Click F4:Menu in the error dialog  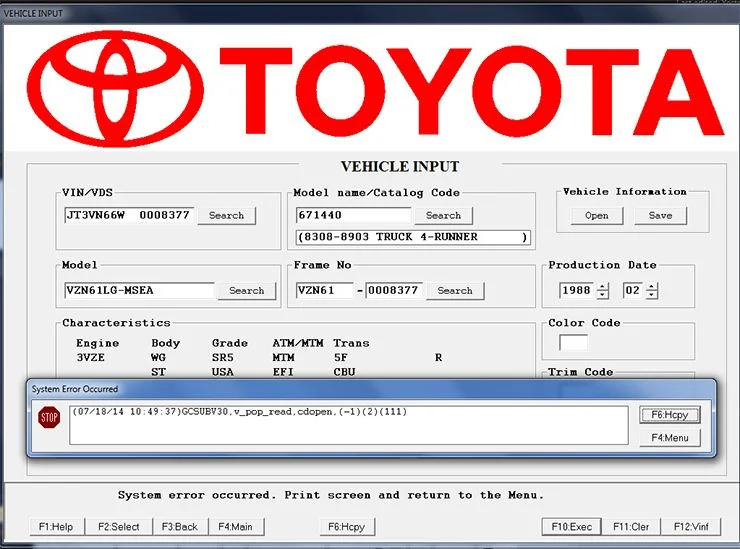[670, 438]
